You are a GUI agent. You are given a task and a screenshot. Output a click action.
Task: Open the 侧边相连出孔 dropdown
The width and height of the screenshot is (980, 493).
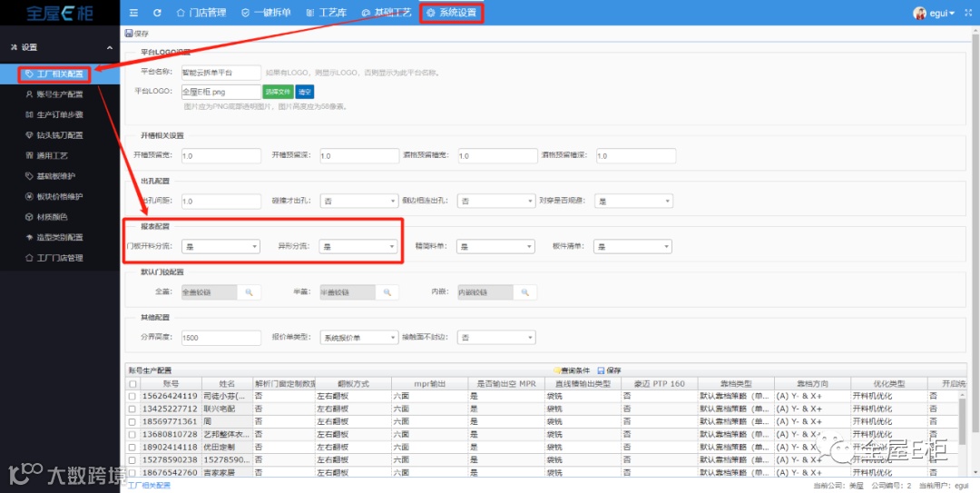pyautogui.click(x=496, y=201)
